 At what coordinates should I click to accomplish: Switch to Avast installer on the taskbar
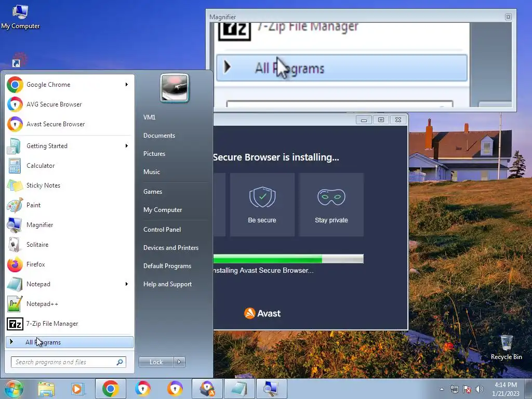point(207,389)
